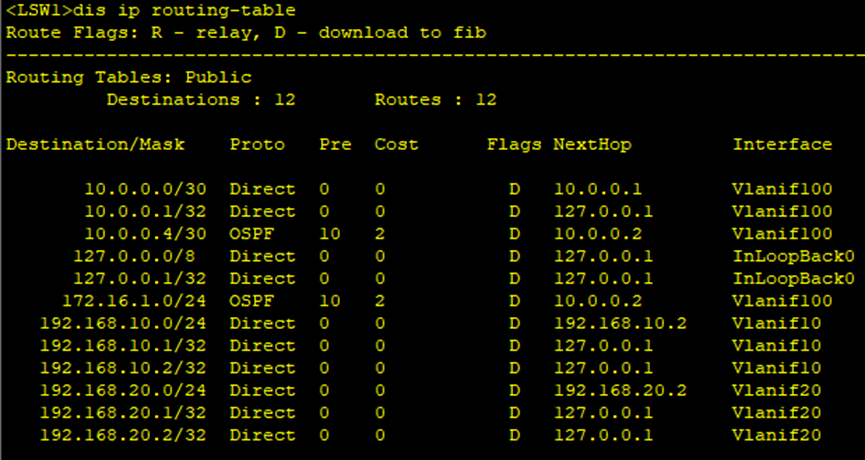The width and height of the screenshot is (865, 460).
Task: Select destination "192.168.20.1/32"
Action: click(x=123, y=413)
